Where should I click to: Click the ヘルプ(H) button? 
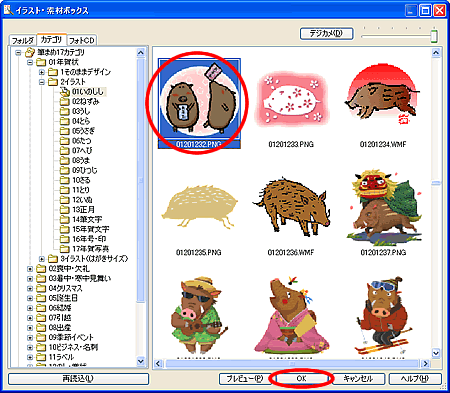coord(415,379)
